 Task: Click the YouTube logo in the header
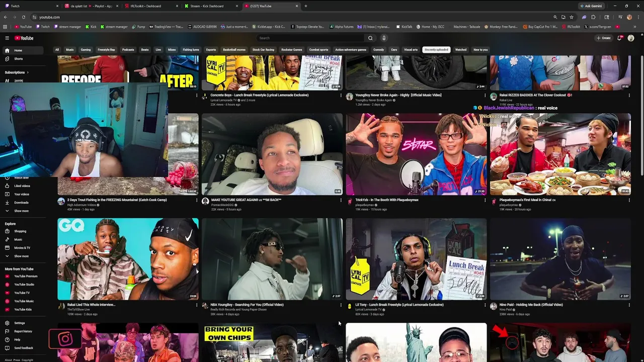(24, 38)
